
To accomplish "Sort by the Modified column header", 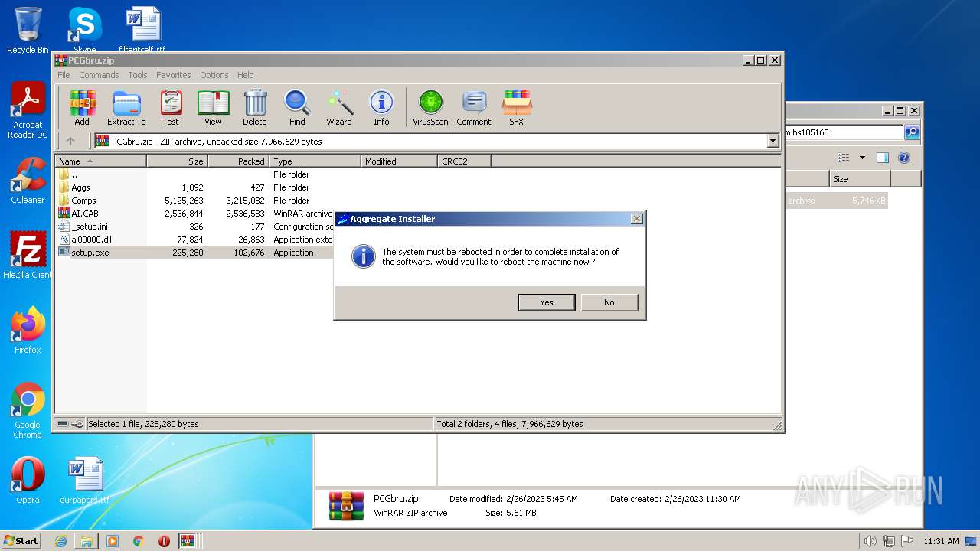I will coord(399,161).
